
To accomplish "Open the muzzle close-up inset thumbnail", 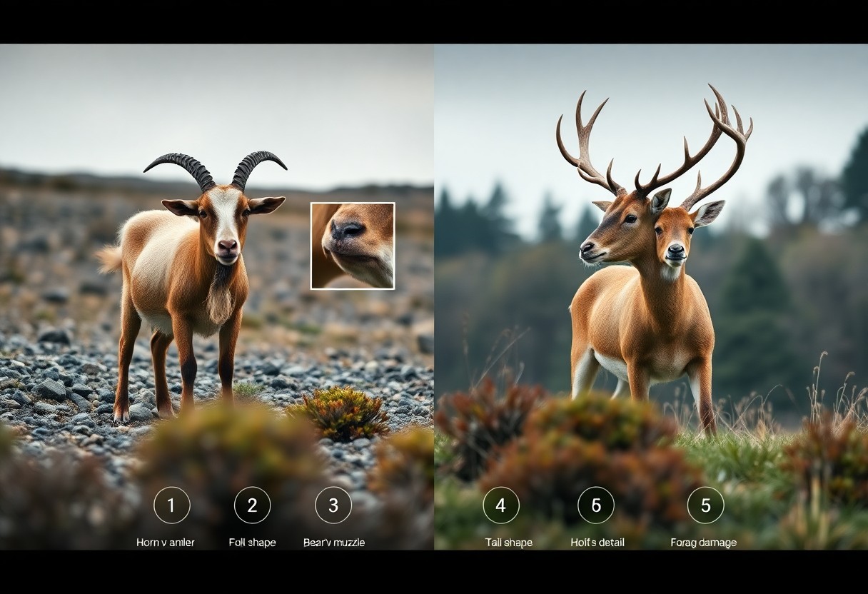I will 353,246.
